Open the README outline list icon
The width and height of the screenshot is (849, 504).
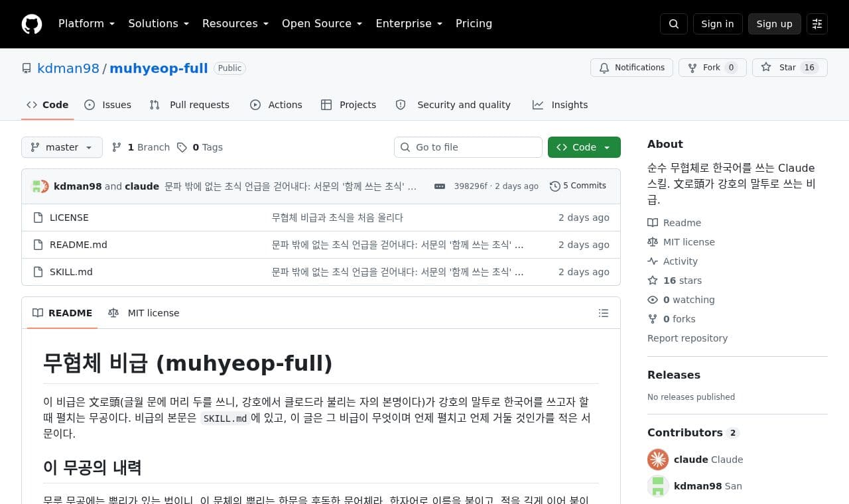(604, 313)
